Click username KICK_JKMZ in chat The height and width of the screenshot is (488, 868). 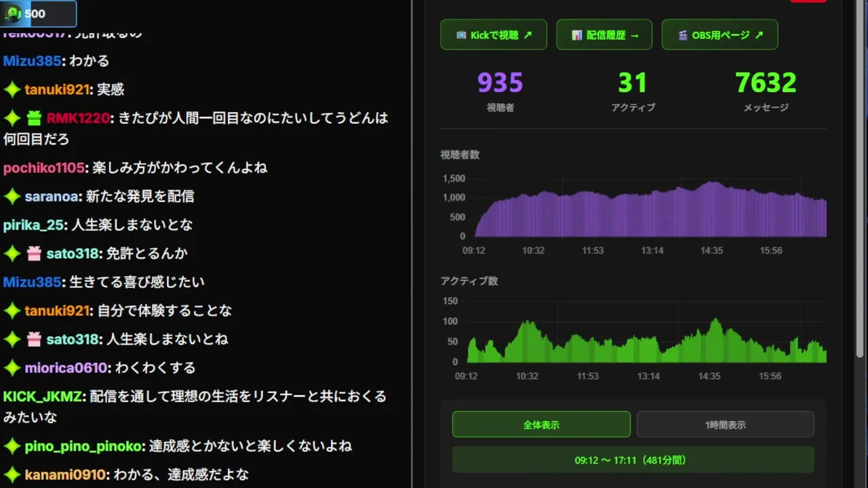click(x=43, y=396)
